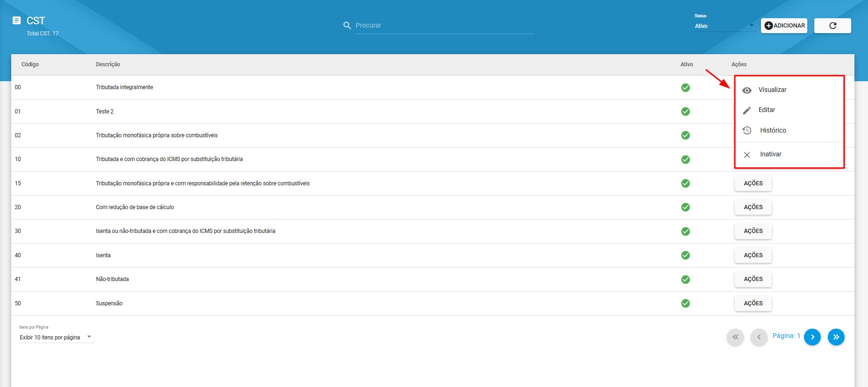The image size is (868, 387).
Task: Click 'Tributação monofásica própria sobre combustíveis' text
Action: coord(157,135)
